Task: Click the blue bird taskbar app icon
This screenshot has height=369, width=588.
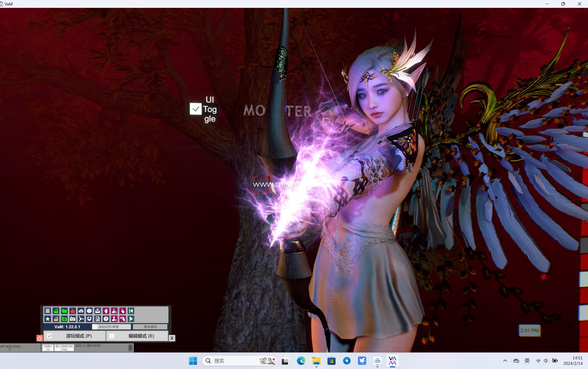Action: [362, 361]
